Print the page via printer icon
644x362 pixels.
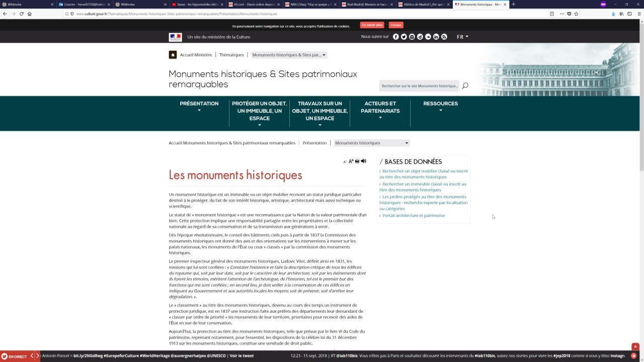pyautogui.click(x=357, y=161)
